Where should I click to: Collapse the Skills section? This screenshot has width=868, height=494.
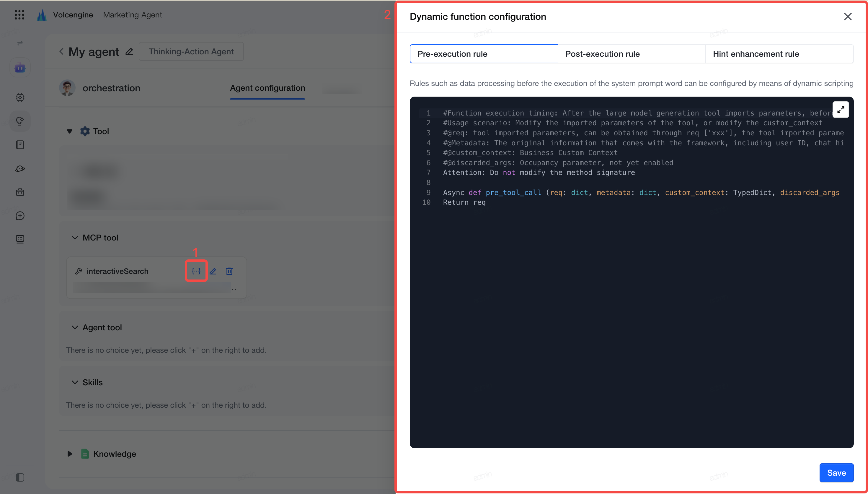point(75,382)
